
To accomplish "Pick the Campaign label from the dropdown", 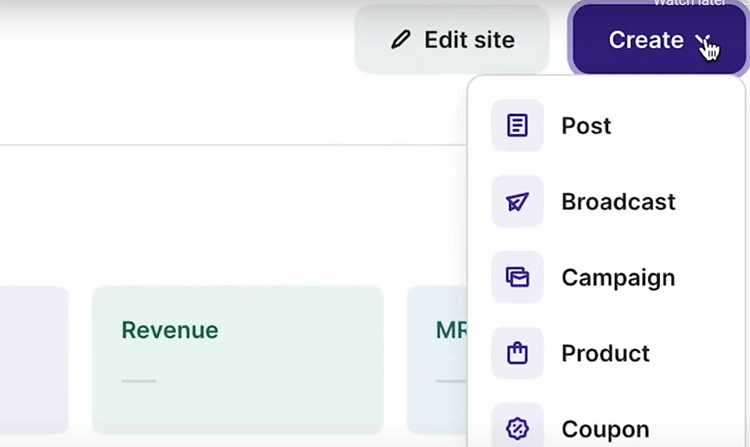I will 618,277.
